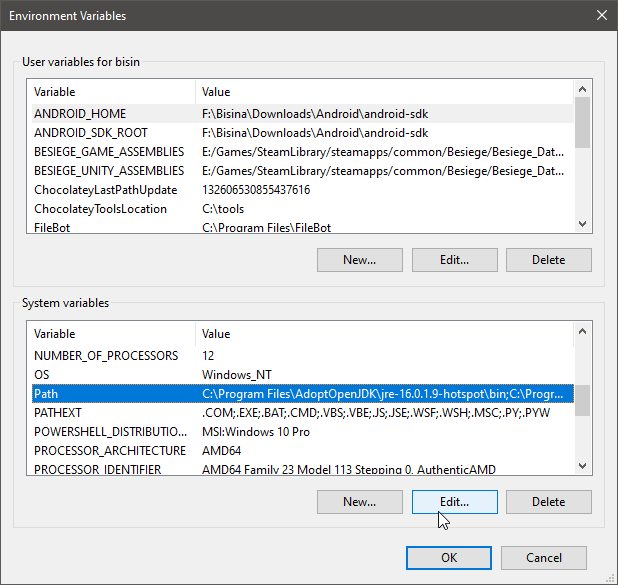Select PROCESSOR_ARCHITECTURE system variable
The height and width of the screenshot is (585, 618).
pyautogui.click(x=302, y=450)
